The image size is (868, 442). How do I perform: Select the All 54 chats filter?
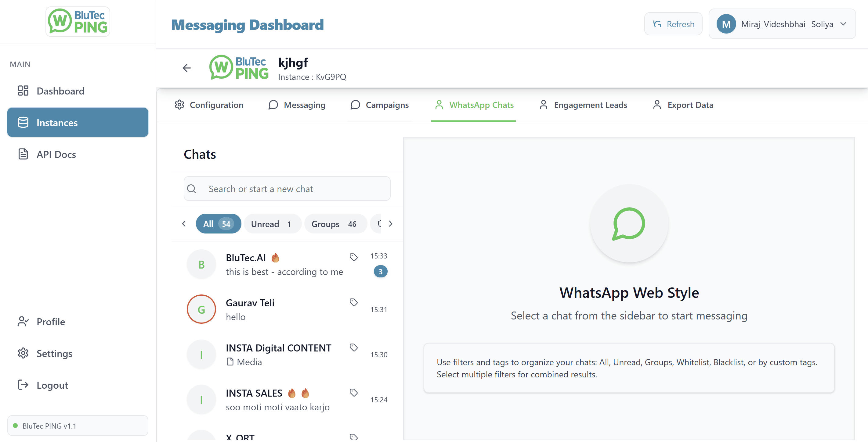pos(218,224)
